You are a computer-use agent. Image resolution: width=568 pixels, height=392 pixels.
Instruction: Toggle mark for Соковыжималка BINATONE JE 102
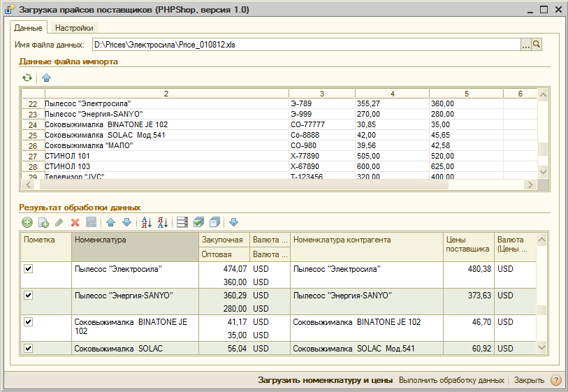point(28,321)
